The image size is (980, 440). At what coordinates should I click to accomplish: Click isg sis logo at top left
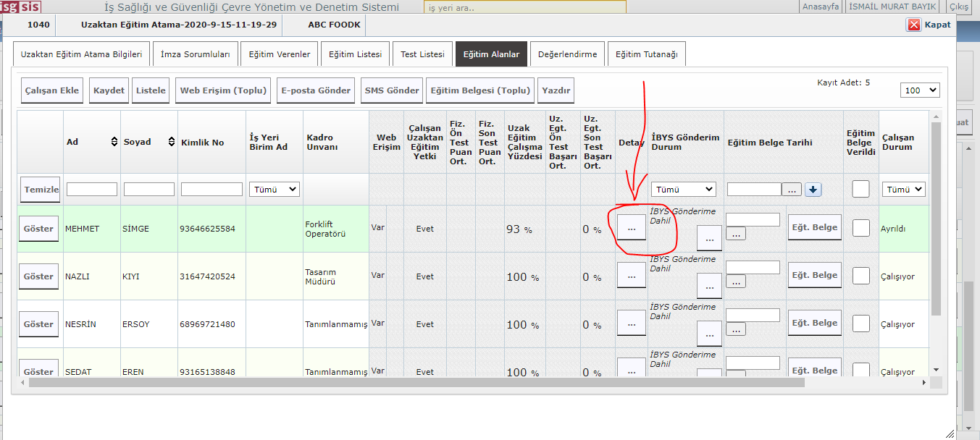(21, 7)
